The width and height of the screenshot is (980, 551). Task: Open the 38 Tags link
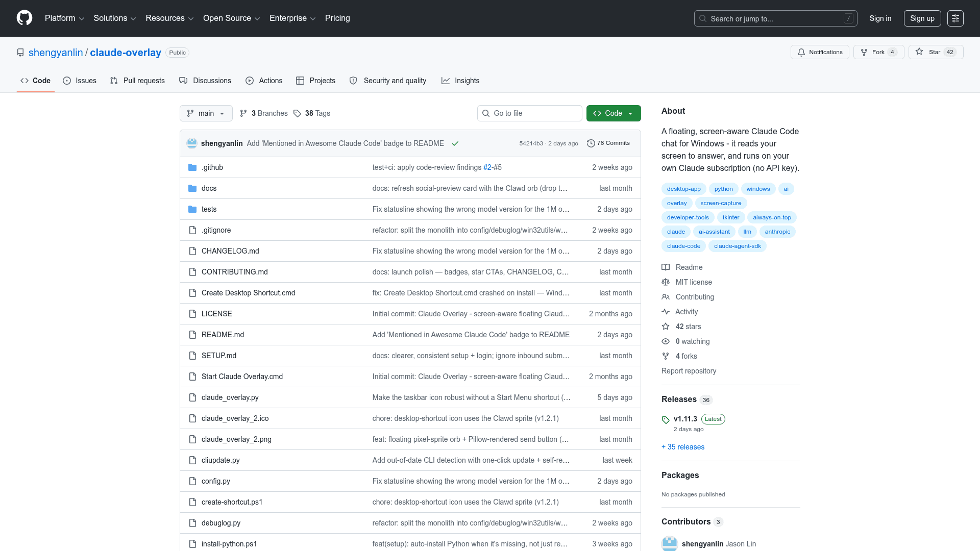point(312,113)
